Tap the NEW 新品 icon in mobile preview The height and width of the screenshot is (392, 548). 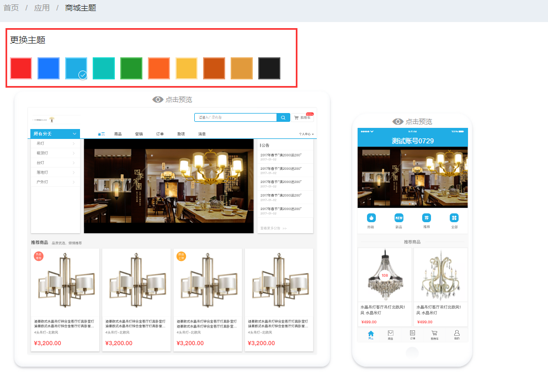coord(399,218)
